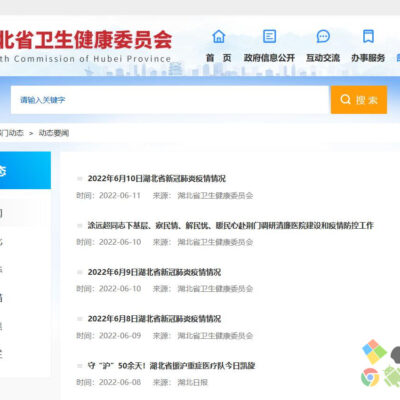Open the 政府信息公开 menu item
The width and height of the screenshot is (400, 400).
269,58
